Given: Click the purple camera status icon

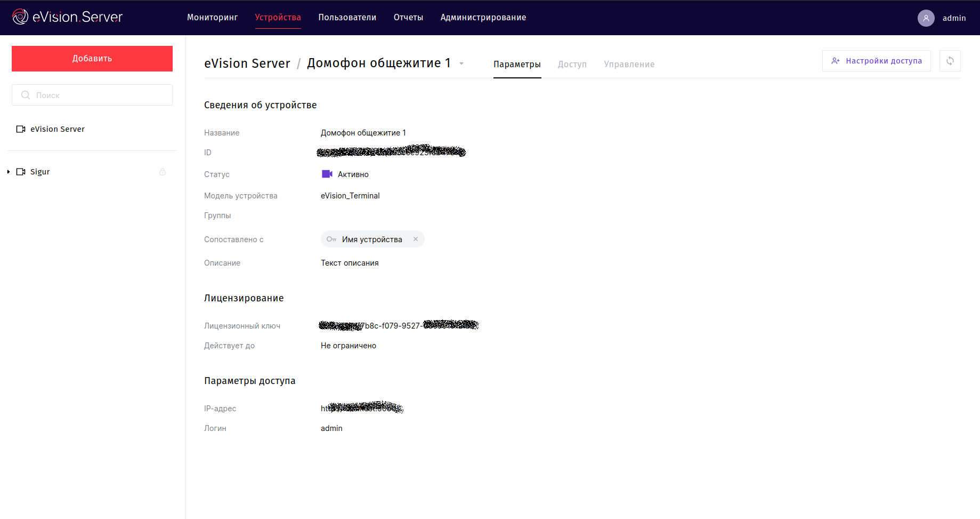Looking at the screenshot, I should tap(327, 174).
